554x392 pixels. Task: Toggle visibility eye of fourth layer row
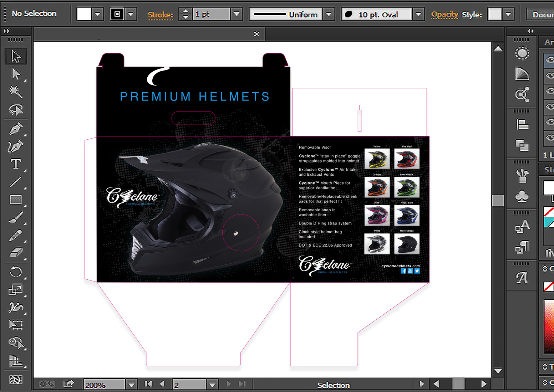point(550,107)
